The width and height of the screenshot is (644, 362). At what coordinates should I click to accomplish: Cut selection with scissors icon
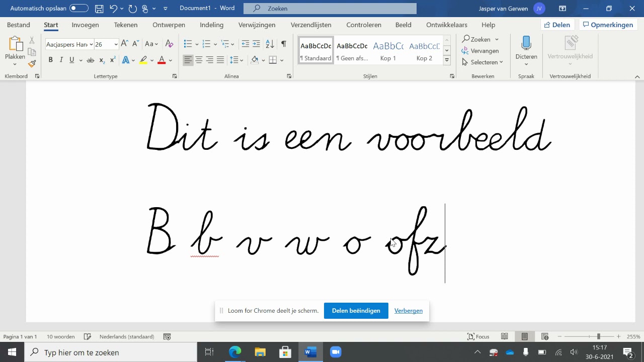coord(32,40)
